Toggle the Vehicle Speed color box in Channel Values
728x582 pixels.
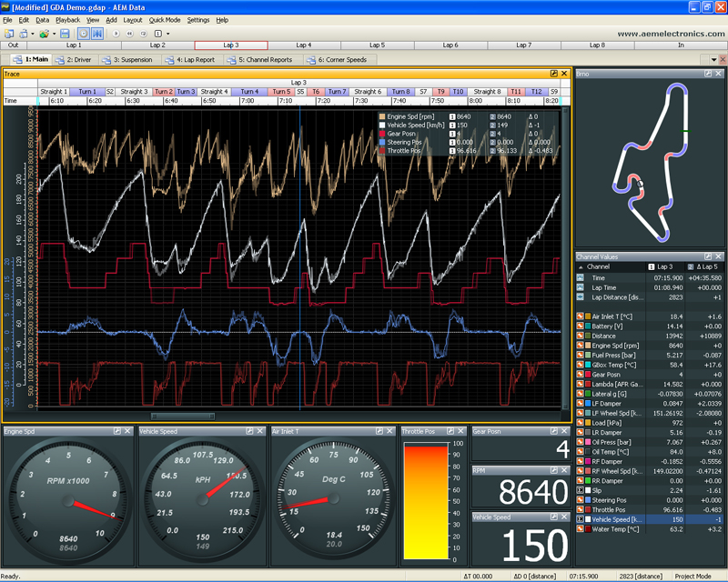pyautogui.click(x=587, y=520)
